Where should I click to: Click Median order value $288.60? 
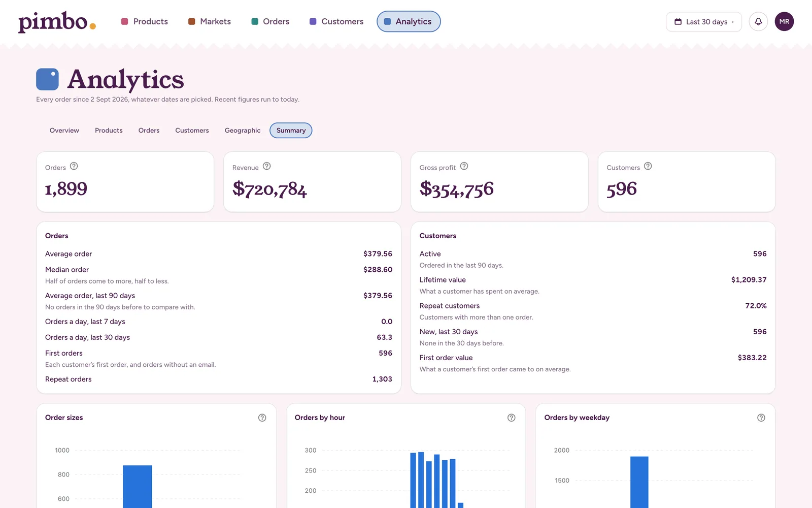[378, 270]
